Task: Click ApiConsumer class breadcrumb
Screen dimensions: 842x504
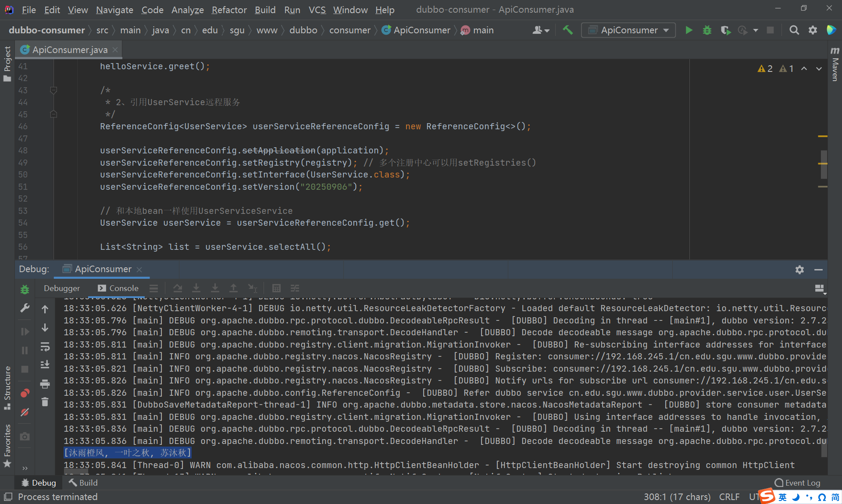Action: pyautogui.click(x=416, y=30)
